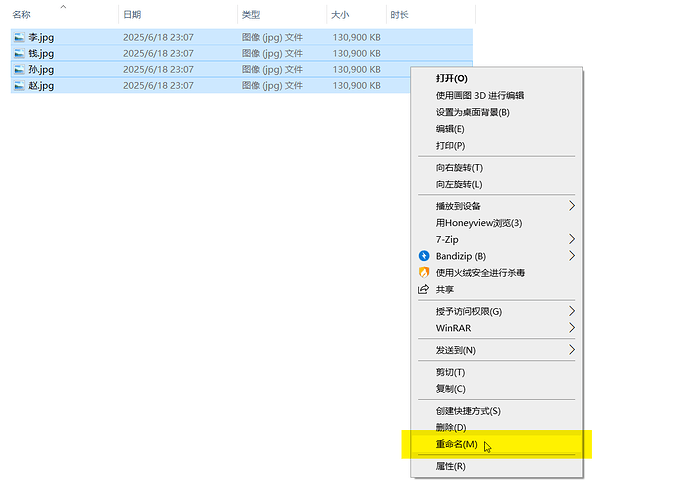Click the 赵.jpg image file icon
The height and width of the screenshot is (485, 690).
(20, 86)
